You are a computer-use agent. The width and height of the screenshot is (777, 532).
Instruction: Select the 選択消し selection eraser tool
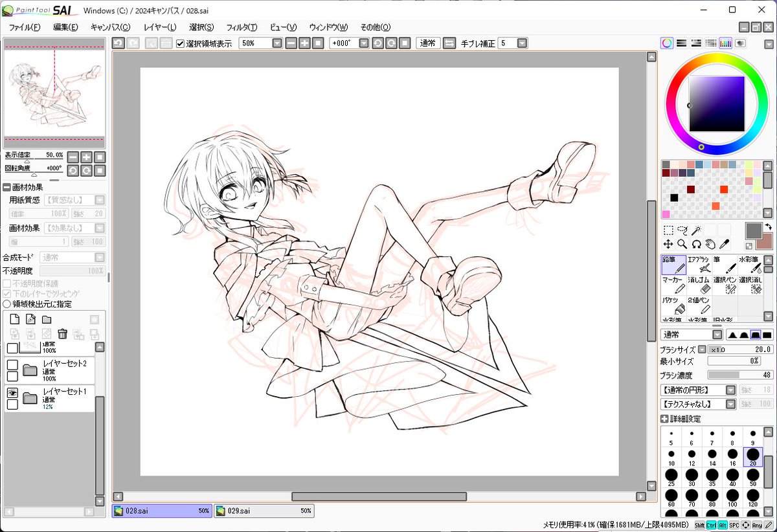pyautogui.click(x=750, y=285)
